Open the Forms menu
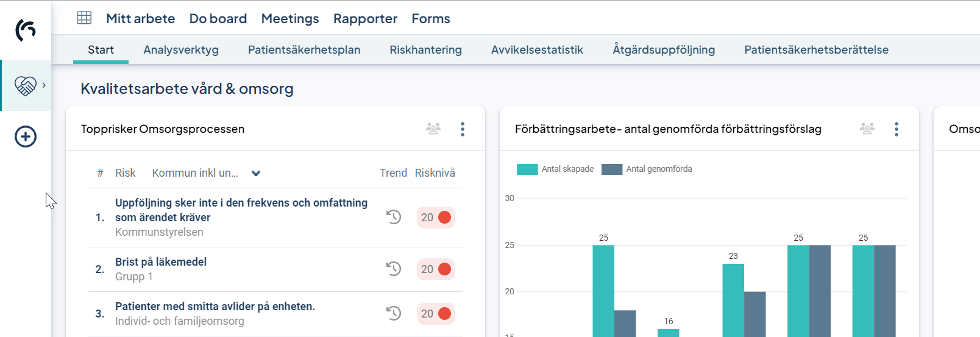Screen dimensions: 980x337 [x=431, y=19]
